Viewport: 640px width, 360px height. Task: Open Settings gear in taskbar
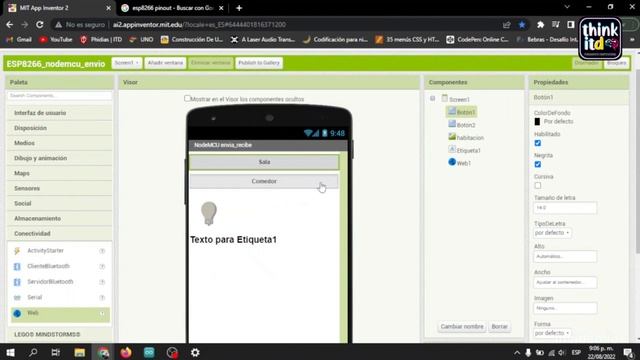click(x=195, y=352)
